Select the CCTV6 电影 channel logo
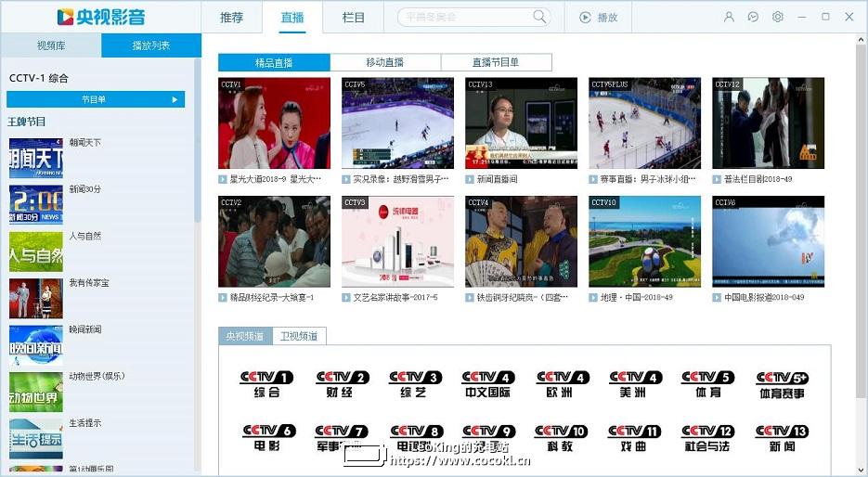The width and height of the screenshot is (868, 477). pos(269,438)
